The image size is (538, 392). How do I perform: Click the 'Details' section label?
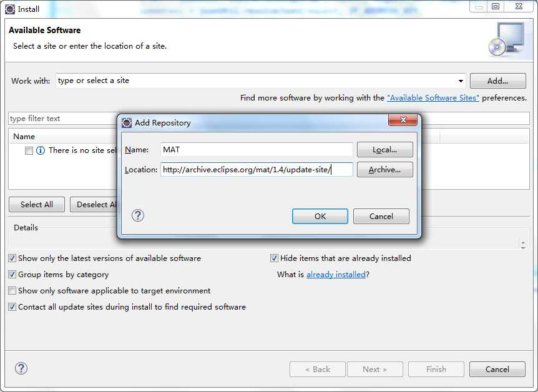[x=26, y=228]
